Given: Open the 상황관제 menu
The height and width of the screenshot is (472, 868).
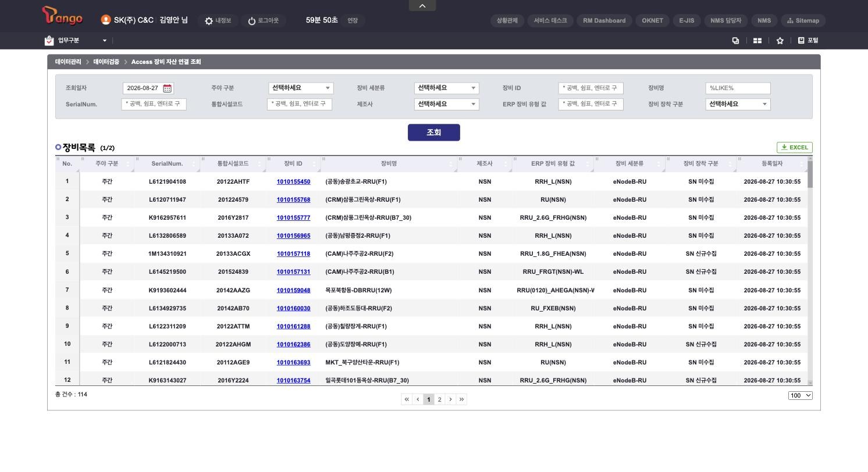Looking at the screenshot, I should [507, 20].
